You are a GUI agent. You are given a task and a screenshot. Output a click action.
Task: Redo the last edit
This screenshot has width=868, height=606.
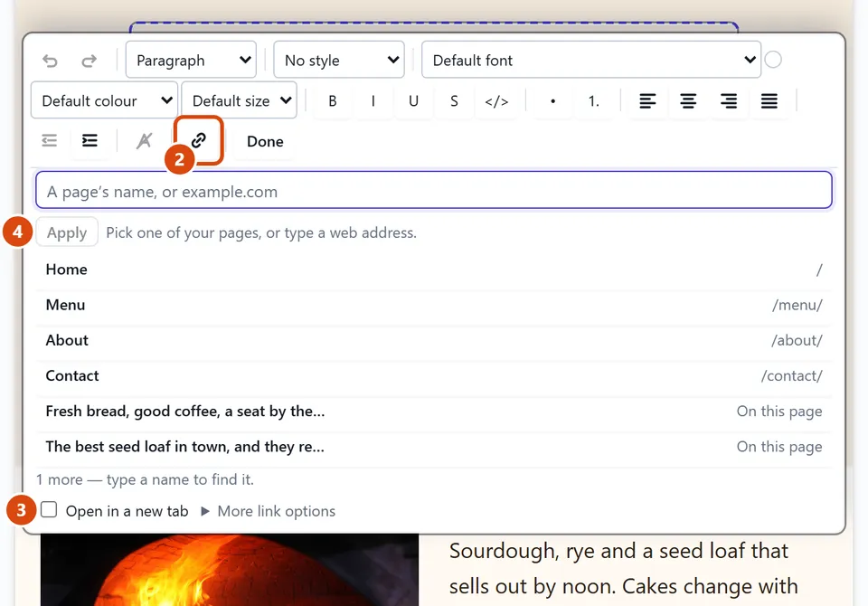pos(90,61)
